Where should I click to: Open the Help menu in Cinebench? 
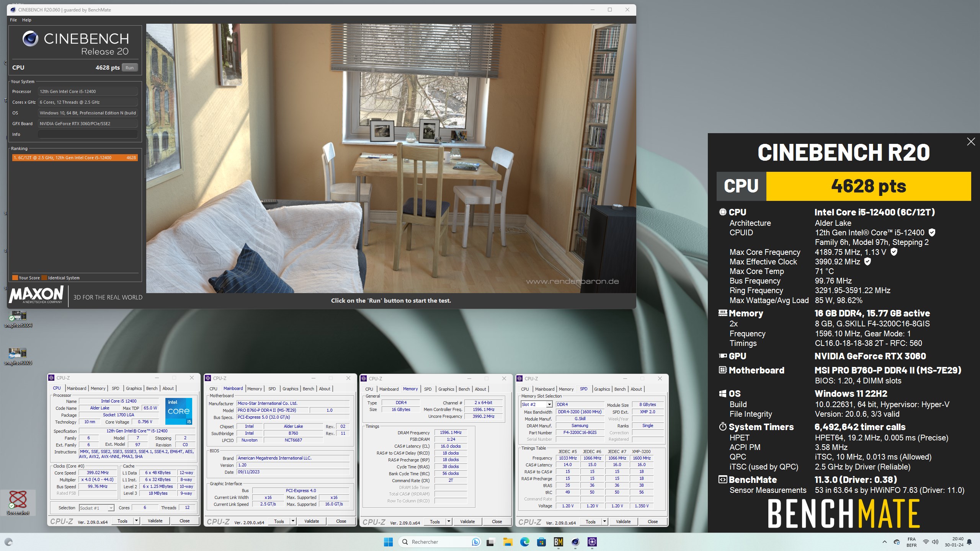(27, 20)
